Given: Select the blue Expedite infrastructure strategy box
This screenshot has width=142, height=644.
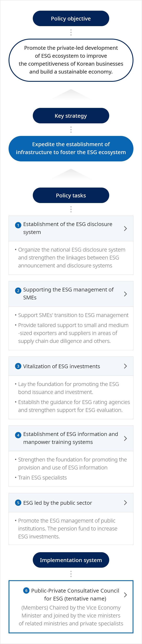Looking at the screenshot, I should coord(71,148).
